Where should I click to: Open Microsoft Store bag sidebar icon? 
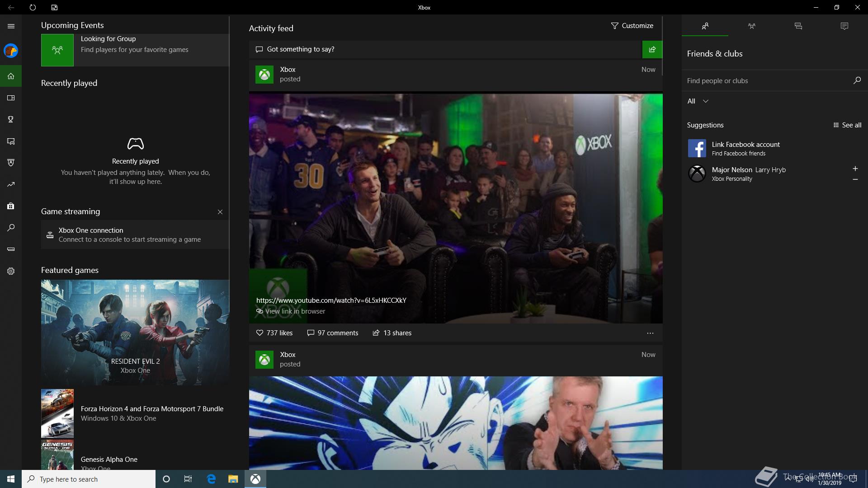click(11, 206)
